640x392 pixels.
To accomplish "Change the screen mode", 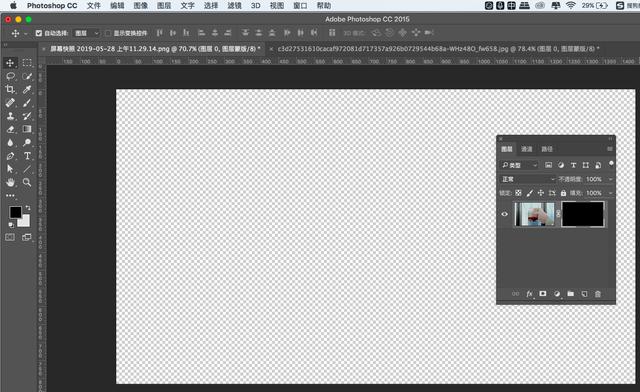I will coord(27,237).
